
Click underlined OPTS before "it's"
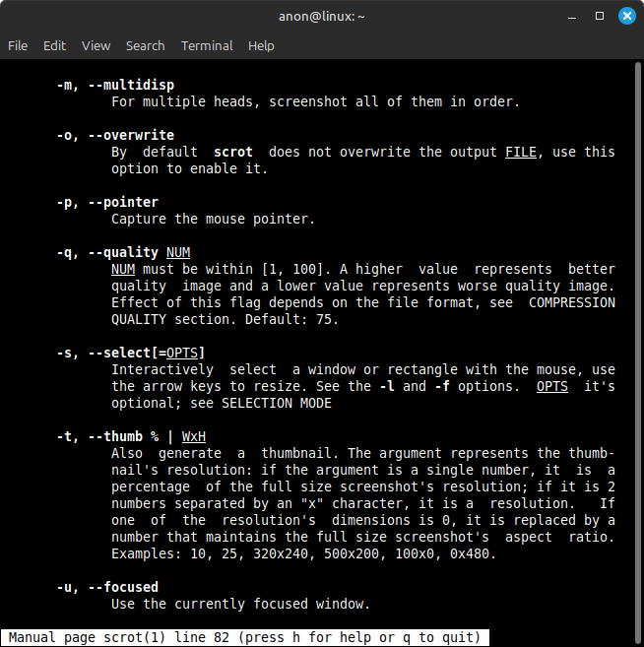click(x=552, y=386)
